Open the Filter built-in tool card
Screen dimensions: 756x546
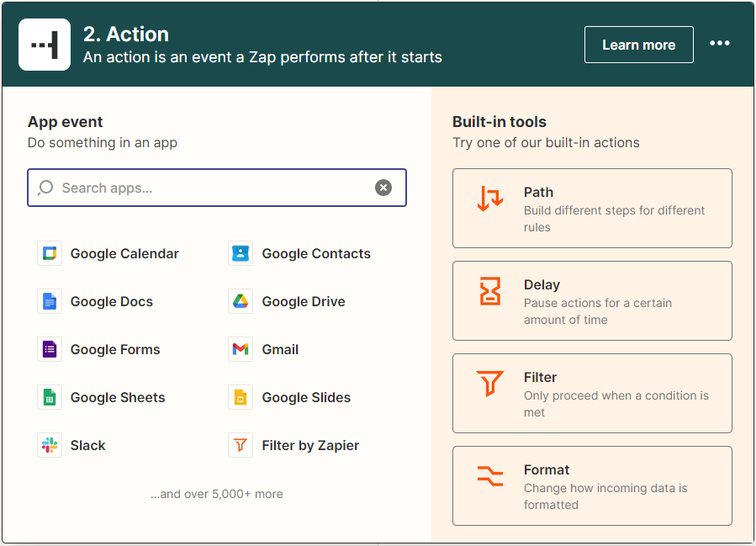[592, 394]
